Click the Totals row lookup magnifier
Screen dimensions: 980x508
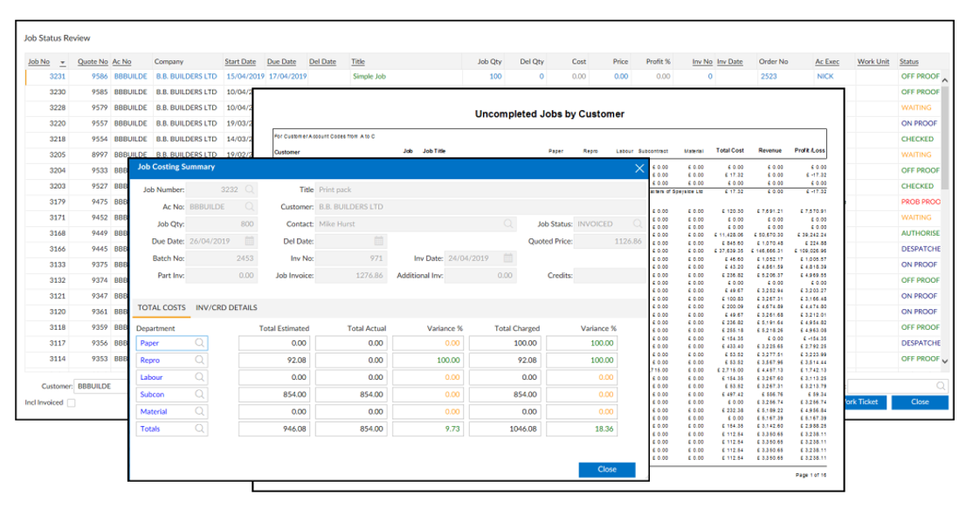click(201, 427)
